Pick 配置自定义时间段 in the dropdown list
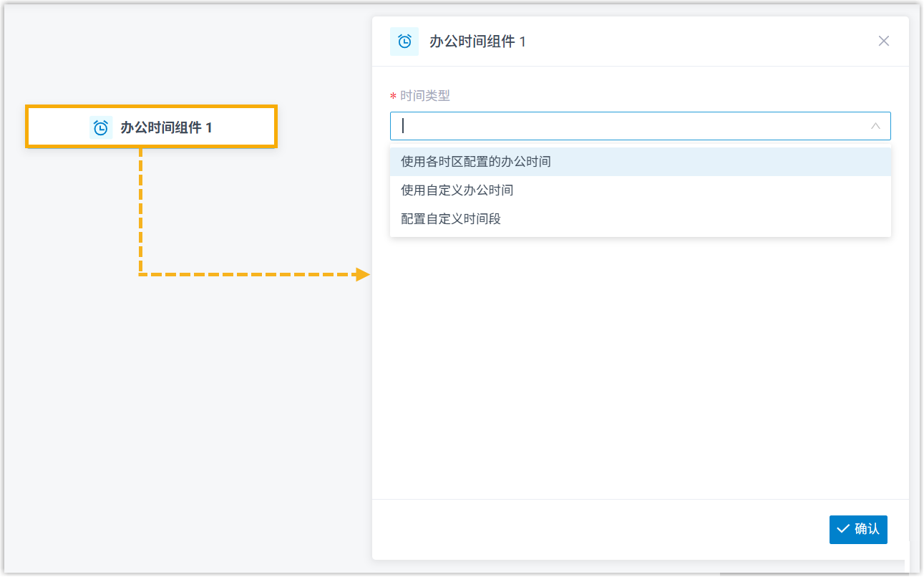 pyautogui.click(x=451, y=219)
